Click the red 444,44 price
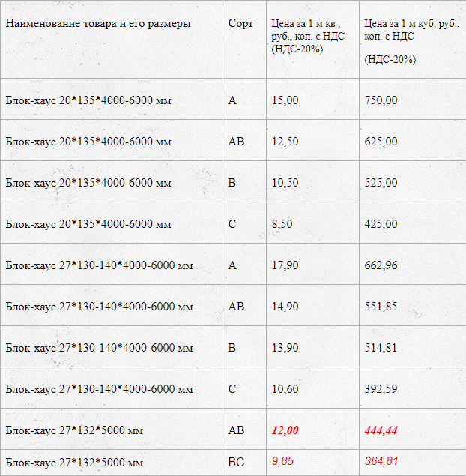This screenshot has width=466, height=476. 381,430
